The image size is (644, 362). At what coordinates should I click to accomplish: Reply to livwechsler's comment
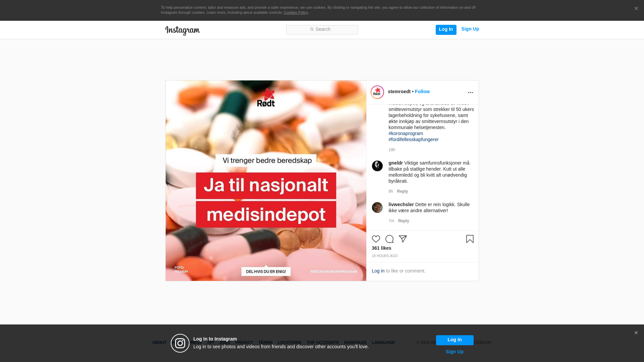[404, 221]
